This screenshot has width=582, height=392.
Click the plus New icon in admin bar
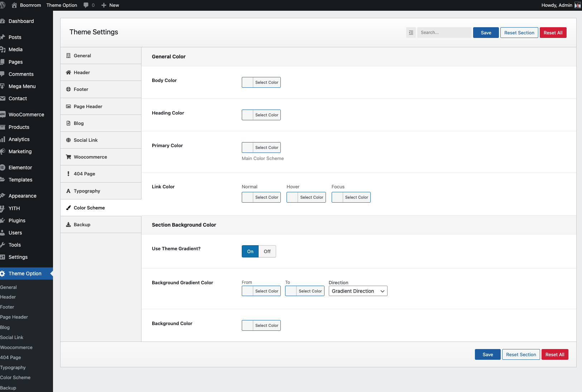[x=104, y=5]
